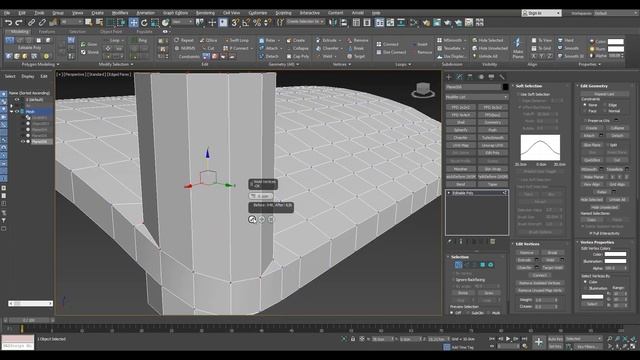This screenshot has height=360, width=640.
Task: Click the Mirror tool icon
Action: [333, 22]
